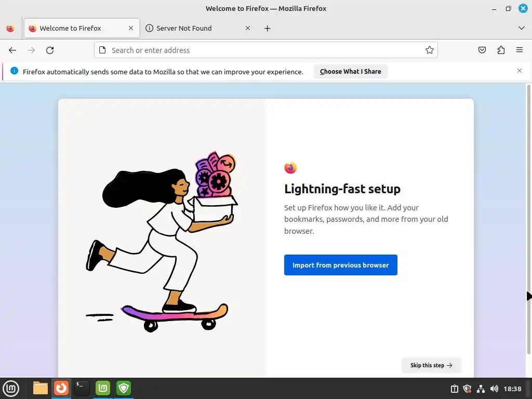The image size is (532, 399).
Task: Open the Files folder from the taskbar
Action: point(41,388)
